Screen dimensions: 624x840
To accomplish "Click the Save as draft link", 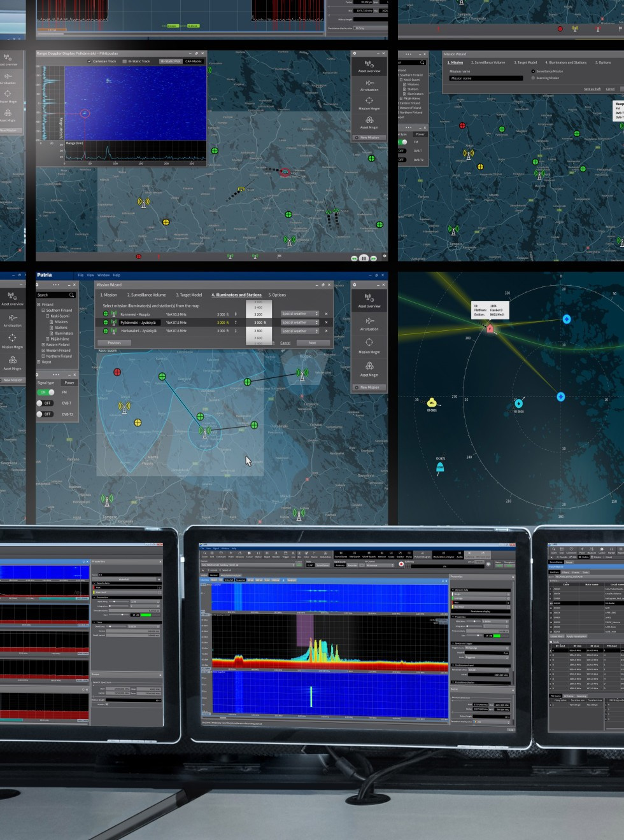I will click(x=592, y=89).
